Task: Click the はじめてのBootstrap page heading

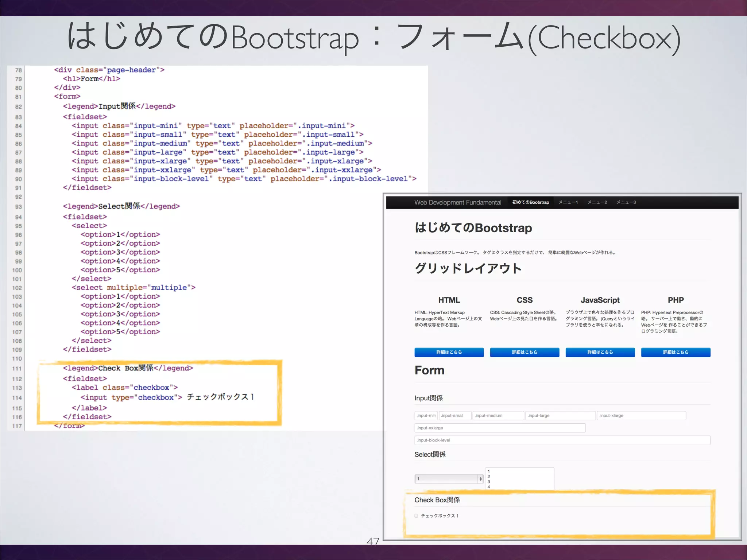Action: point(473,228)
